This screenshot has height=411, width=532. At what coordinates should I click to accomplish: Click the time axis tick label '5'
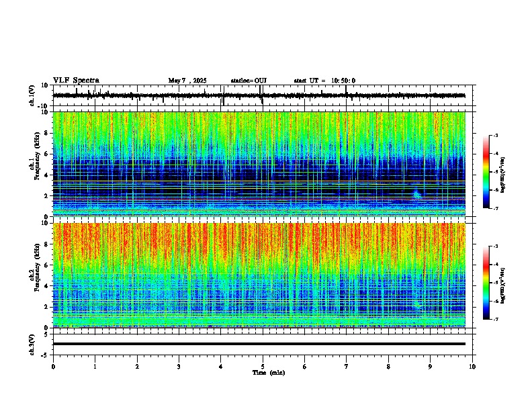[x=263, y=367]
